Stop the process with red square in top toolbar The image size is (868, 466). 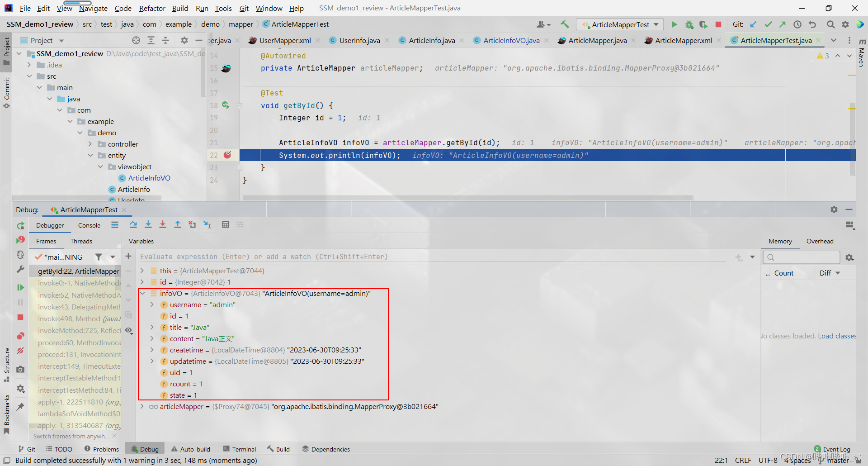tap(718, 24)
